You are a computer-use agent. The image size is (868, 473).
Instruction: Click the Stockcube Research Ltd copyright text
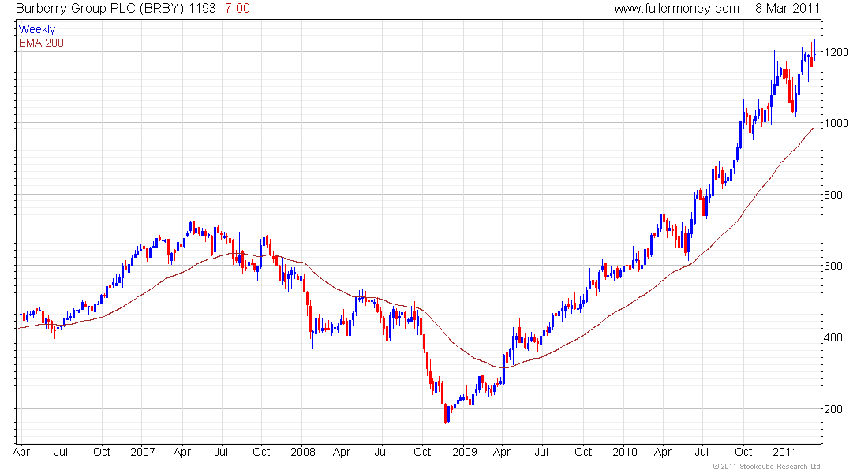tap(766, 467)
